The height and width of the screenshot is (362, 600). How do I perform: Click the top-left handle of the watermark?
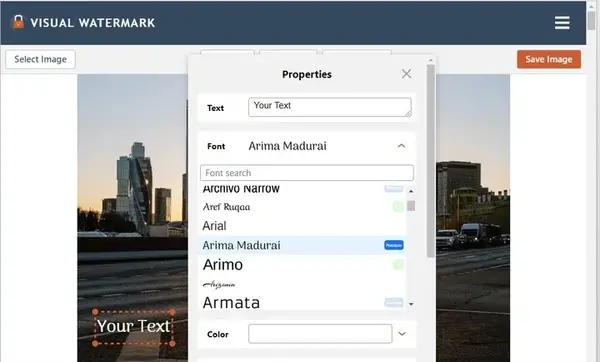click(x=95, y=312)
